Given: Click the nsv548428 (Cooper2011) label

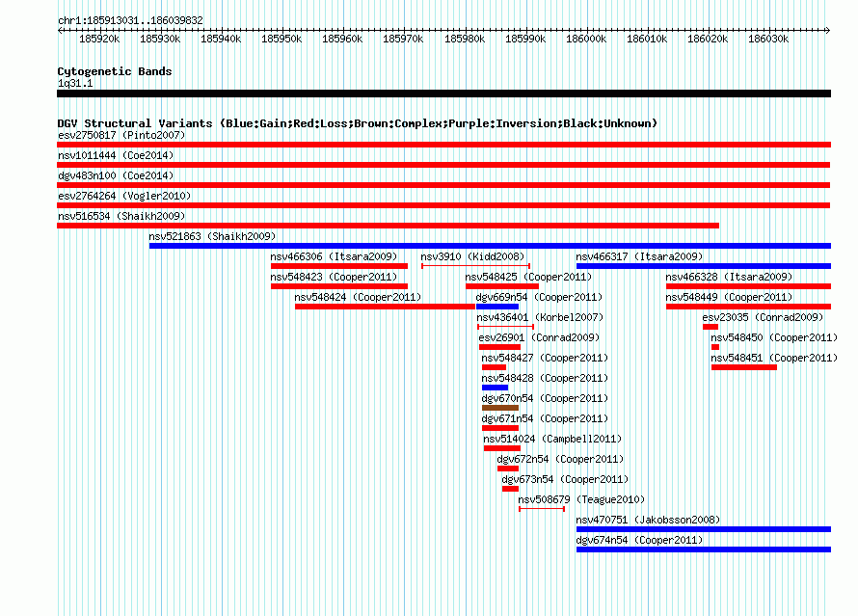Looking at the screenshot, I should point(545,378).
